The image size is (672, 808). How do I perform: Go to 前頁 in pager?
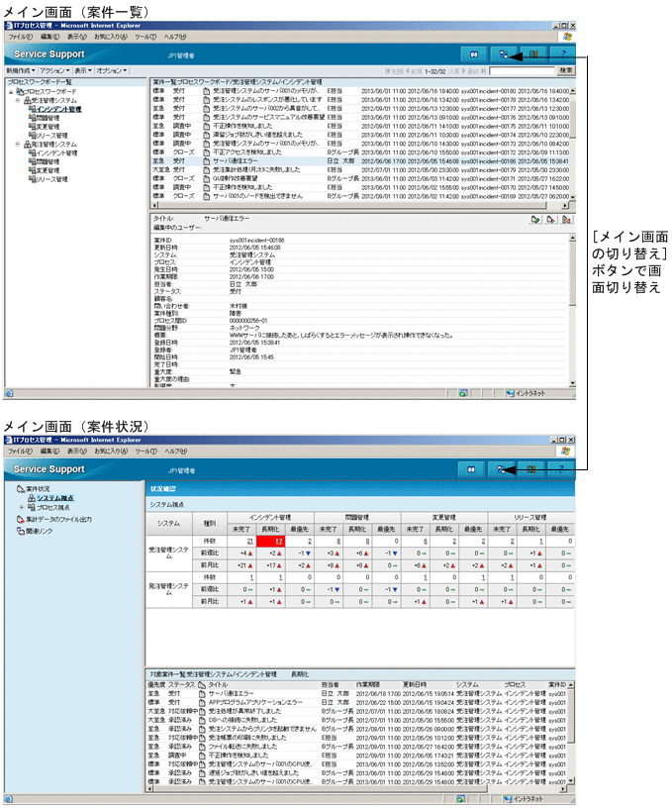(x=415, y=71)
